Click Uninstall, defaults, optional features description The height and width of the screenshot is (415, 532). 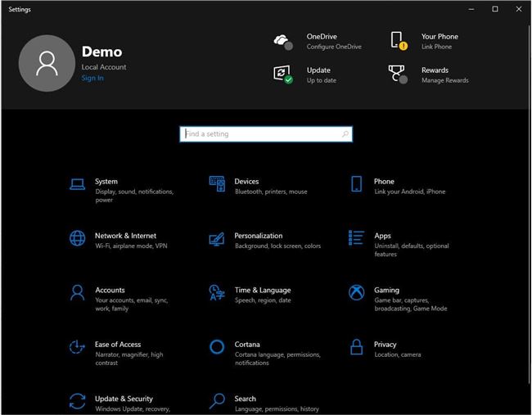tap(412, 250)
